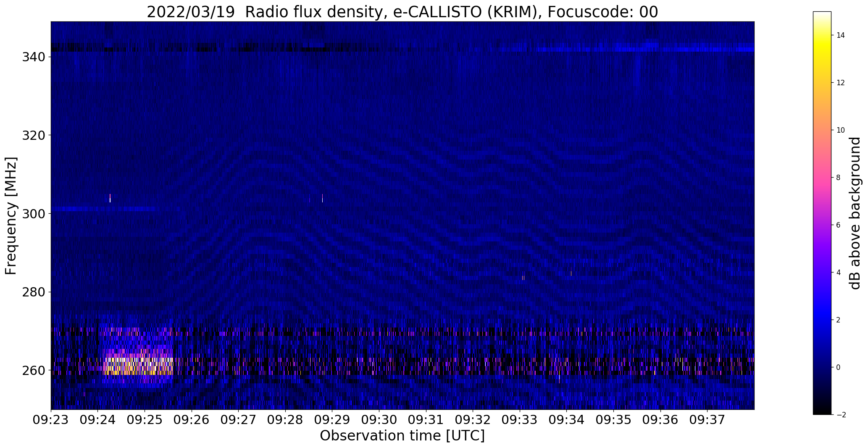Click the 09:29 time tick label
Image resolution: width=868 pixels, height=448 pixels.
[332, 420]
